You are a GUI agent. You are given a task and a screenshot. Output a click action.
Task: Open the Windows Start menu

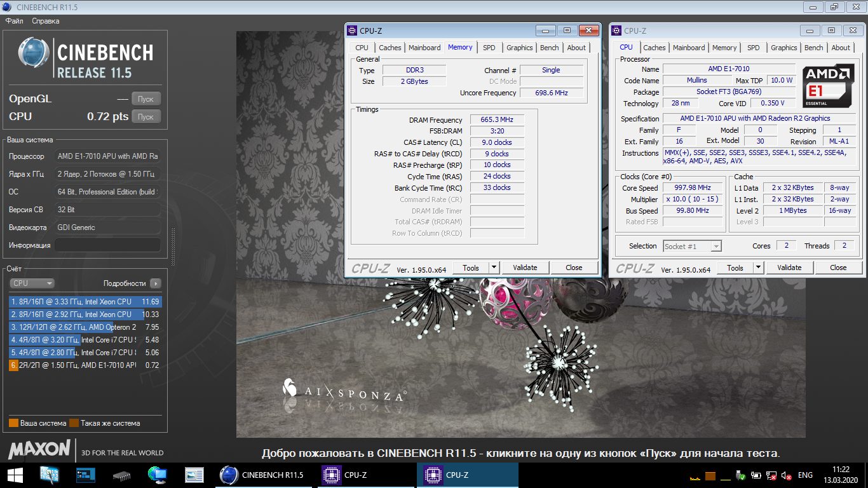15,475
